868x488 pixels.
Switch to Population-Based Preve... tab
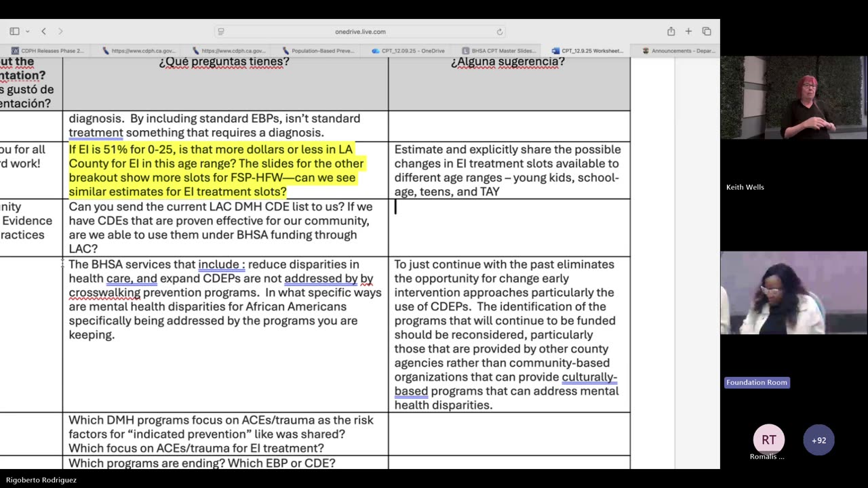tap(318, 51)
